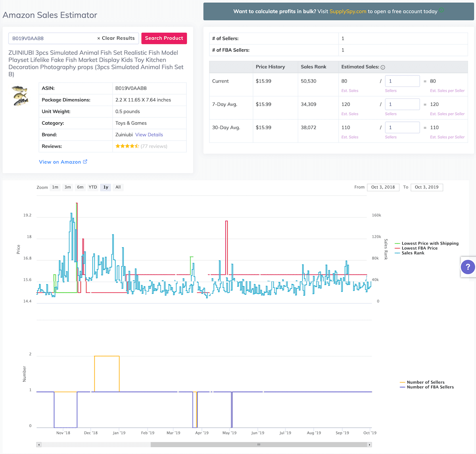Toggle Lowest FBA Price legend series
This screenshot has width=476, height=454.
[416, 248]
